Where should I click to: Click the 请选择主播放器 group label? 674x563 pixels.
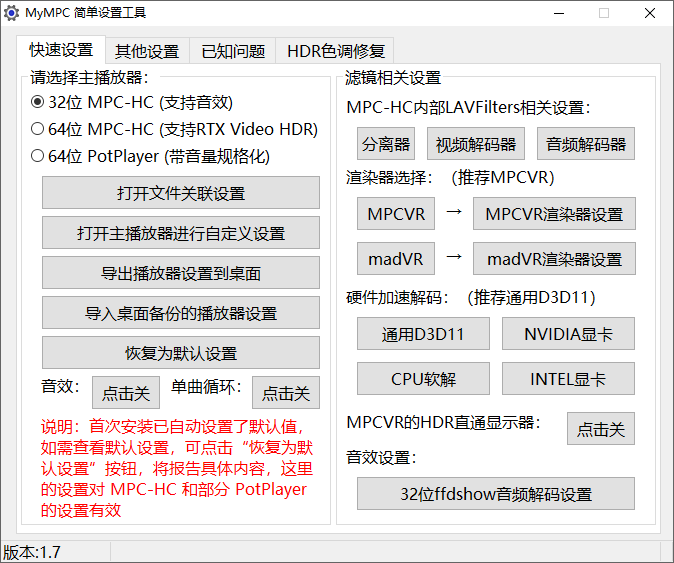[89, 77]
